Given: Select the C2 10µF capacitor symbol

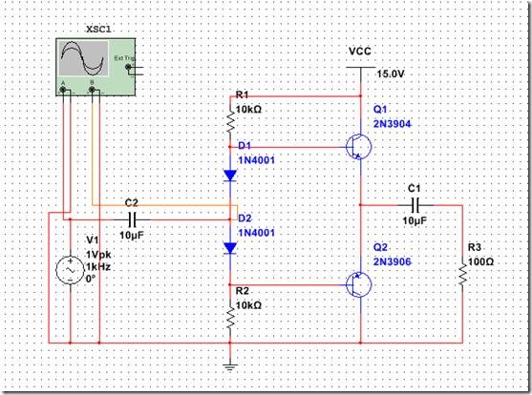Looking at the screenshot, I should tap(133, 219).
